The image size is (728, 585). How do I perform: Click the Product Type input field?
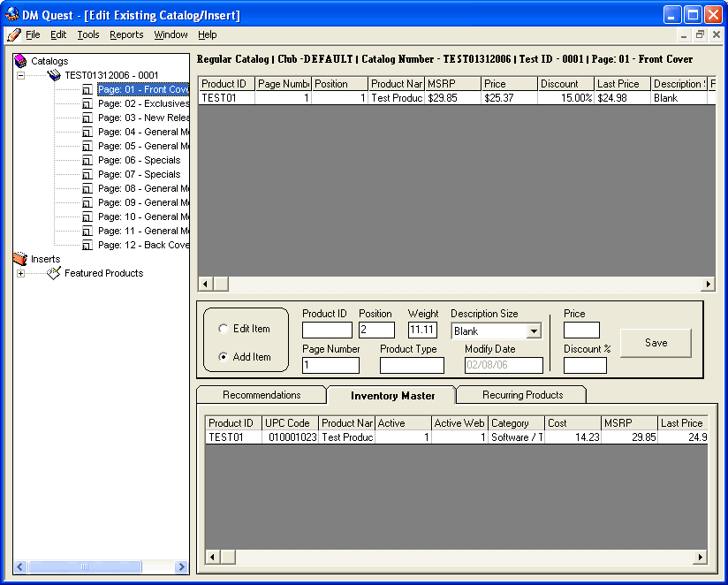tap(412, 365)
